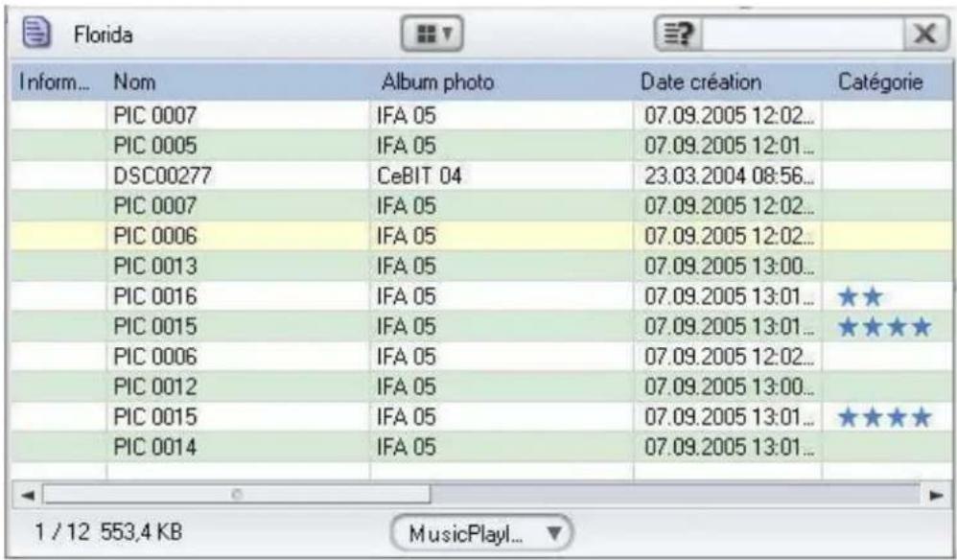Screen dimensions: 957x560
Task: Open the view mode grid dropdown
Action: [x=432, y=35]
